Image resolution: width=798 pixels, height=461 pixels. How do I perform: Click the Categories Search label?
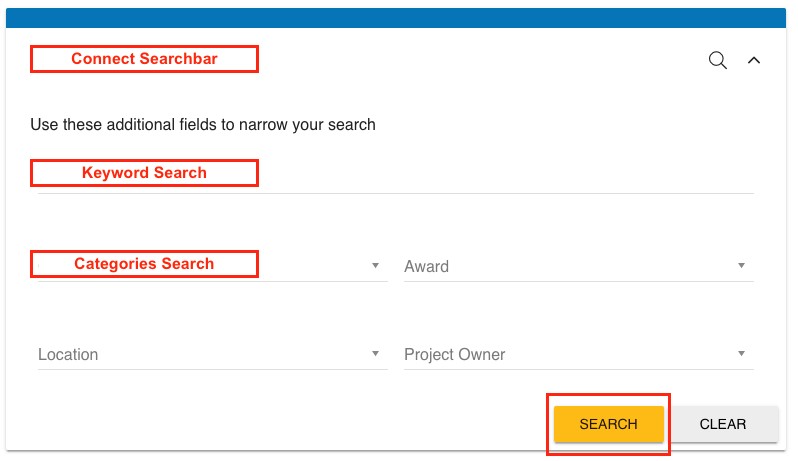pyautogui.click(x=144, y=264)
